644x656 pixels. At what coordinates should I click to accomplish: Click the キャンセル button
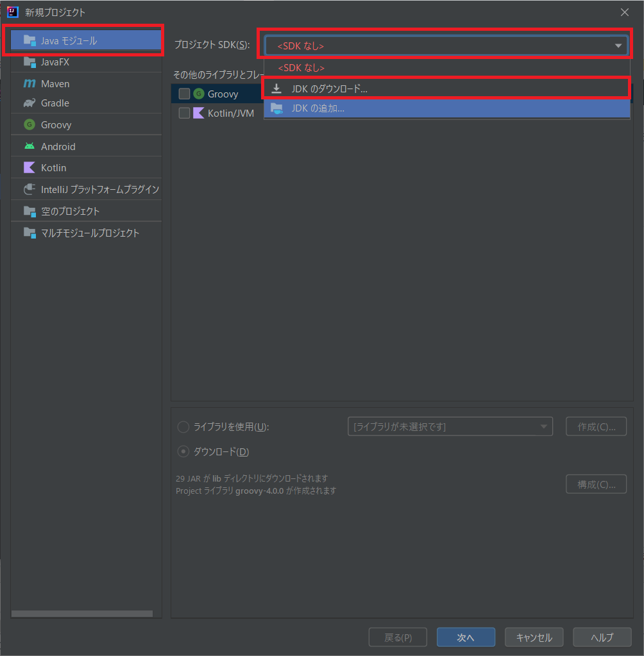click(534, 637)
